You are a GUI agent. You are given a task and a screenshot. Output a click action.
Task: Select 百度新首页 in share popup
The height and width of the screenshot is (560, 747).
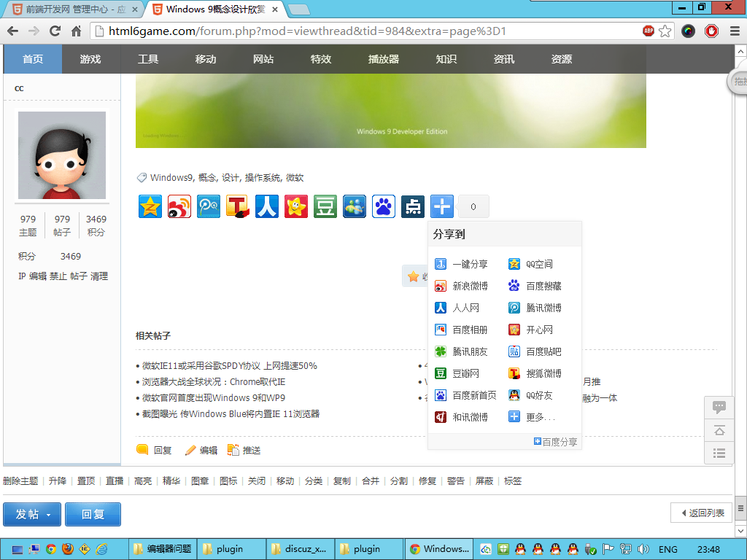465,395
